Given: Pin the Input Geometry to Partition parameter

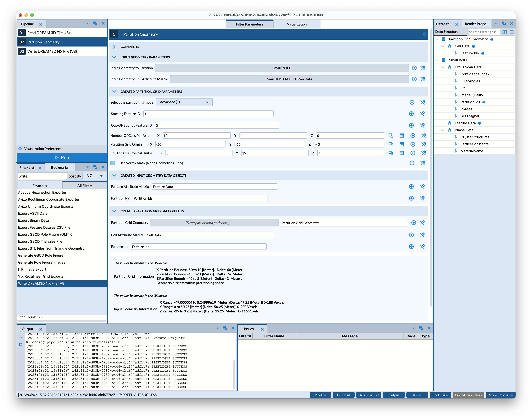Looking at the screenshot, I should [423, 68].
